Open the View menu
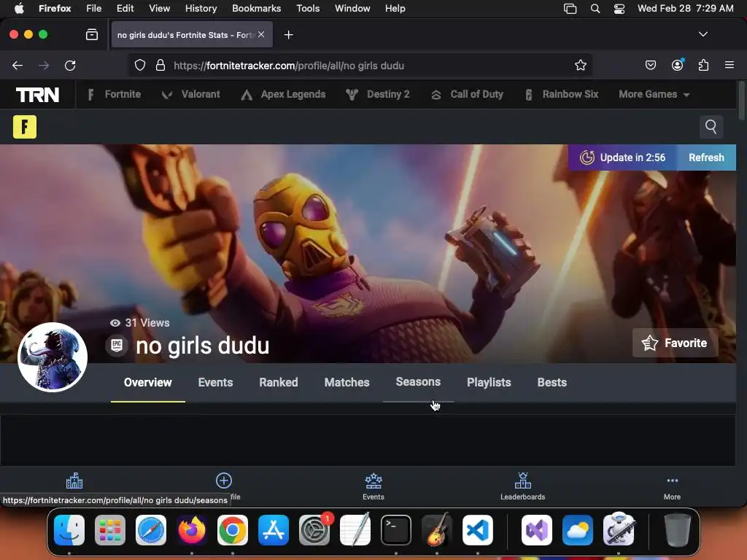Image resolution: width=747 pixels, height=560 pixels. pyautogui.click(x=159, y=9)
